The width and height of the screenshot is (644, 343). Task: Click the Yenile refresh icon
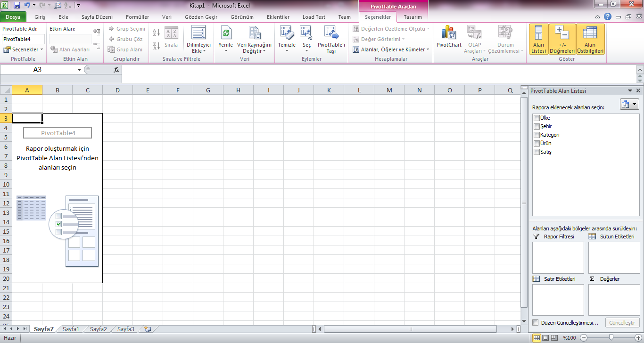(226, 34)
